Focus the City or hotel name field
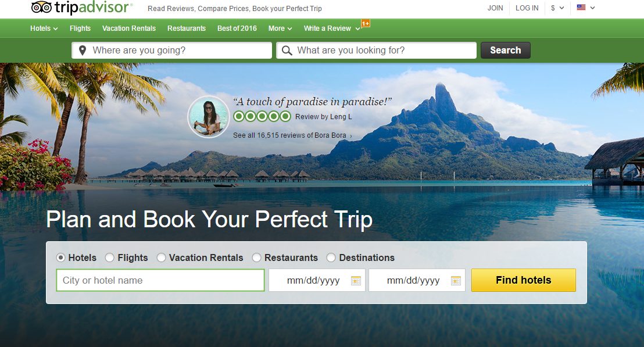 pos(160,280)
